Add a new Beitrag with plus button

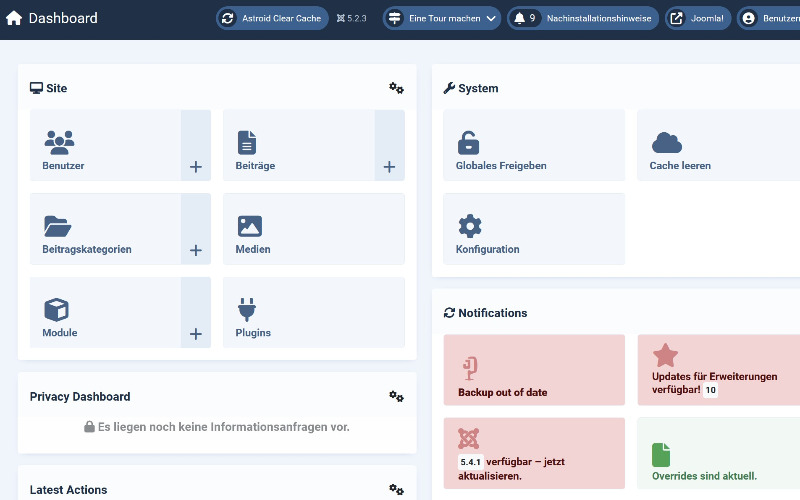389,167
